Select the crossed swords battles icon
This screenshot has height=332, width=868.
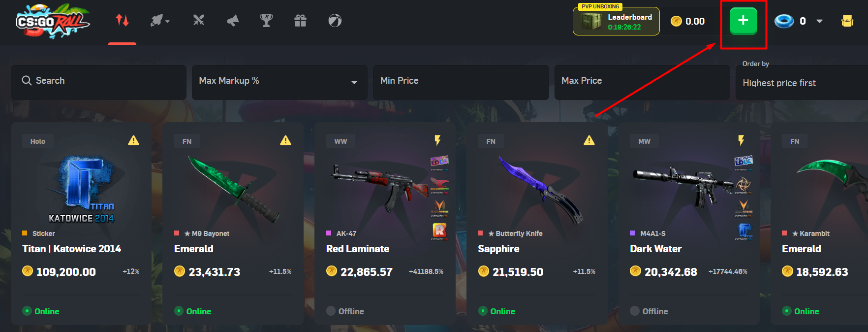click(199, 21)
